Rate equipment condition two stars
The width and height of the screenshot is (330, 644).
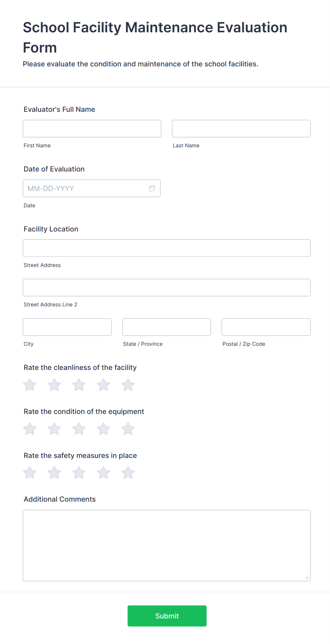(54, 429)
